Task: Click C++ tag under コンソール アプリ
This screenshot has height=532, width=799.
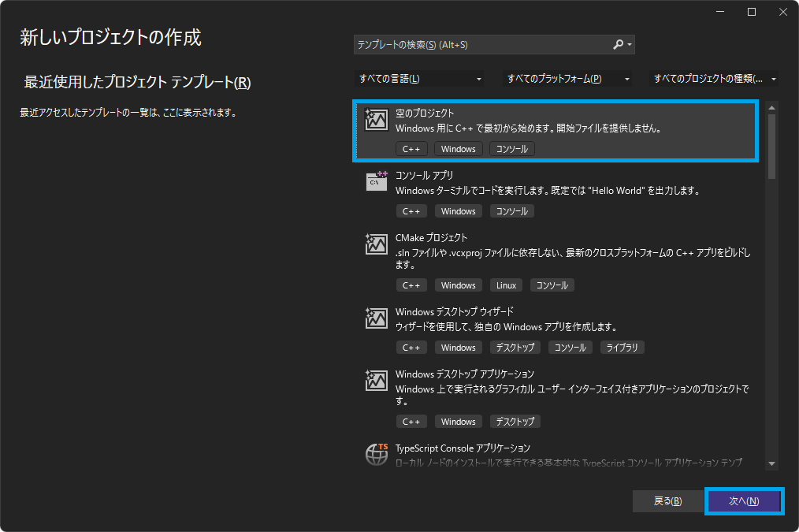Action: (x=411, y=211)
